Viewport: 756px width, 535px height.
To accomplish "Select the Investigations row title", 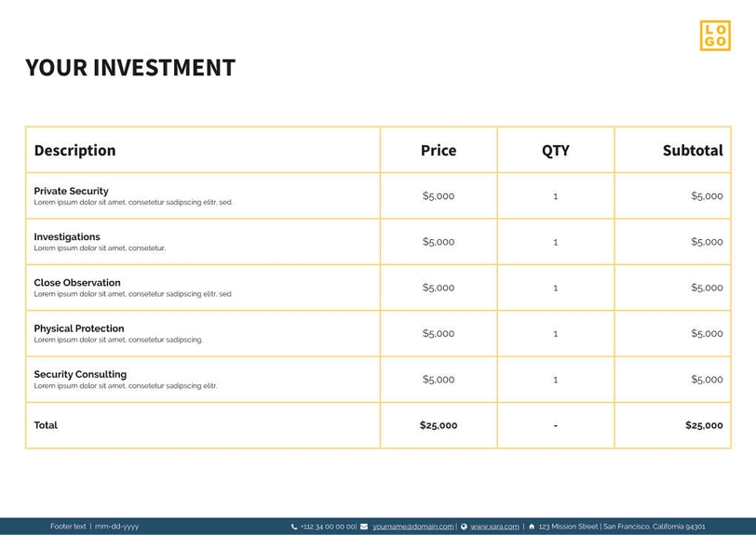I will click(67, 236).
